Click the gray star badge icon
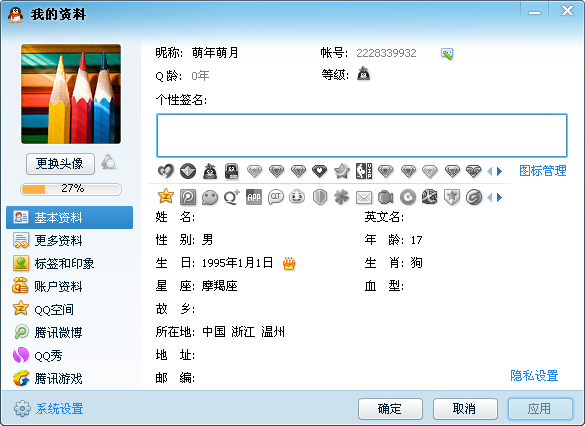This screenshot has width=585, height=426. 342,171
